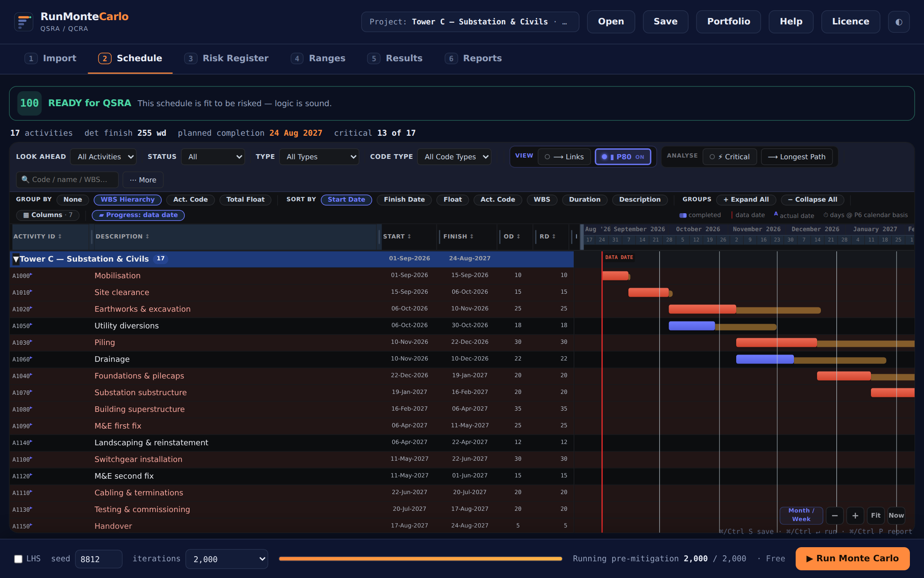Switch to the Import tab
Image resolution: width=924 pixels, height=578 pixels.
point(50,58)
